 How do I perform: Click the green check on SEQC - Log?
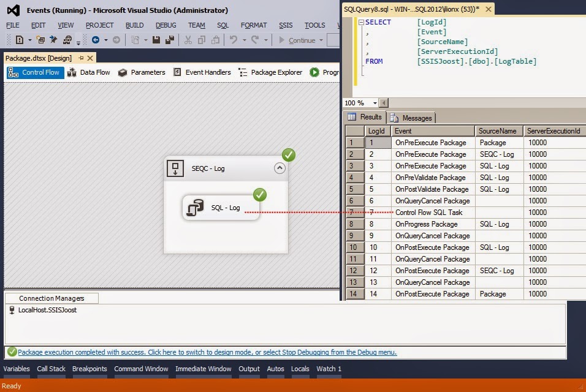[289, 154]
